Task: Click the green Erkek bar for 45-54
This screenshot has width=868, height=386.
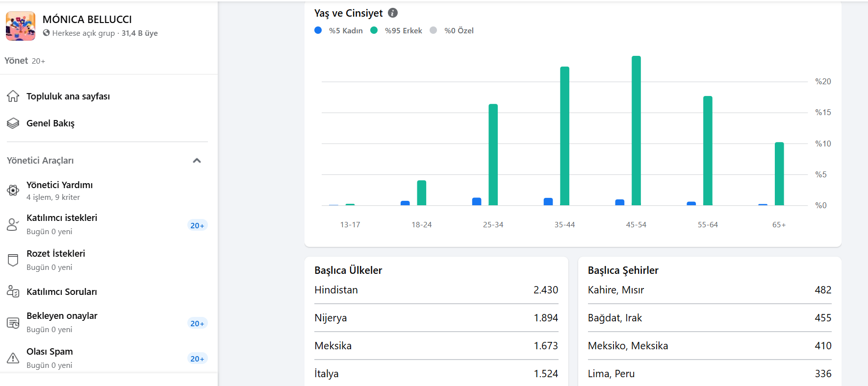Action: coord(636,130)
